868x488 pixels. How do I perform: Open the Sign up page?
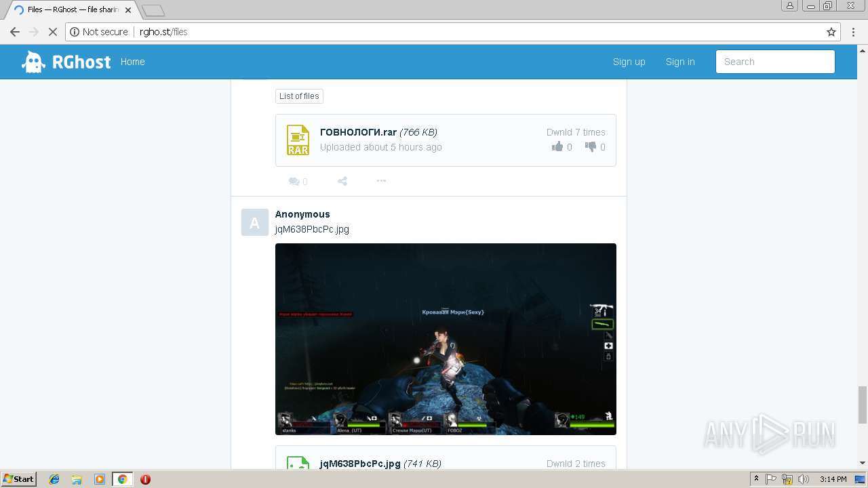(x=629, y=62)
